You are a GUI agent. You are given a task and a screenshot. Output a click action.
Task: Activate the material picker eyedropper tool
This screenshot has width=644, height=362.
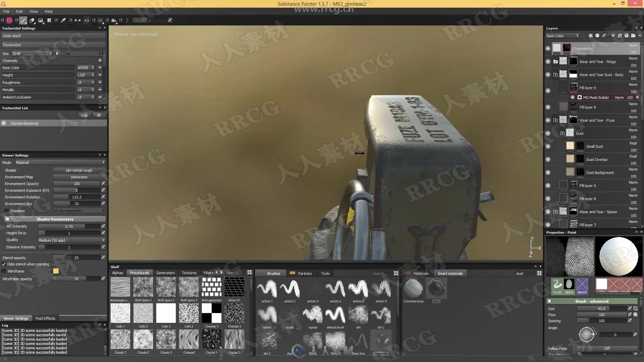63,20
